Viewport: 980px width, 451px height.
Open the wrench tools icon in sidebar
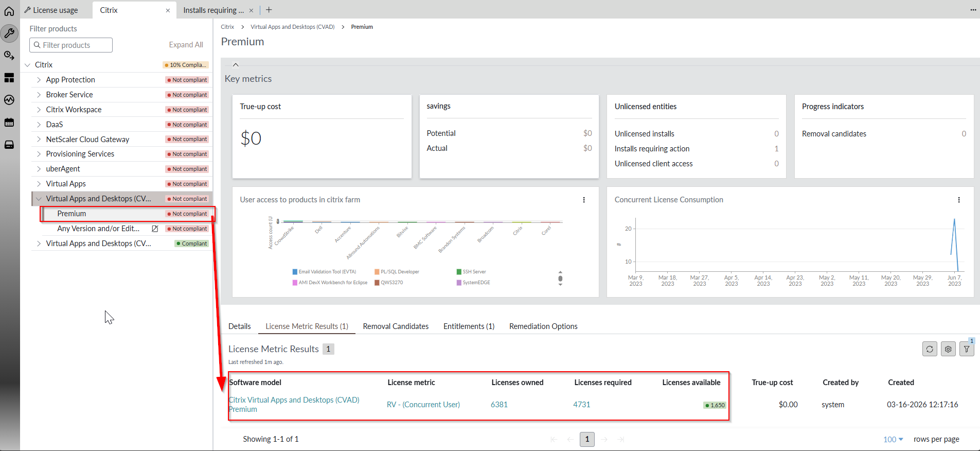[9, 33]
